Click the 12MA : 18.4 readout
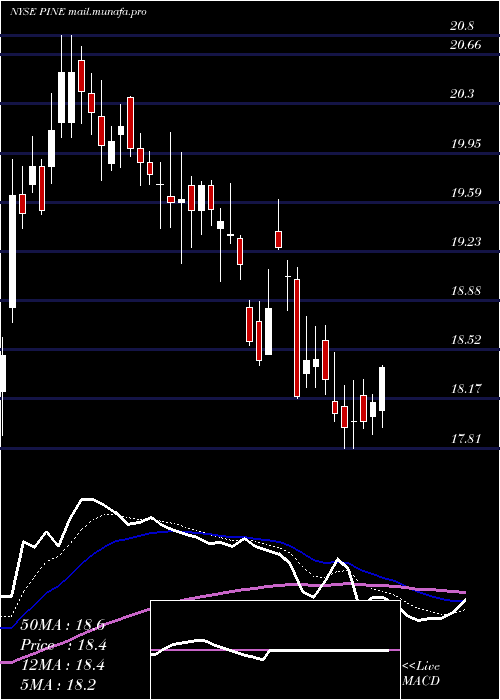 pyautogui.click(x=63, y=665)
